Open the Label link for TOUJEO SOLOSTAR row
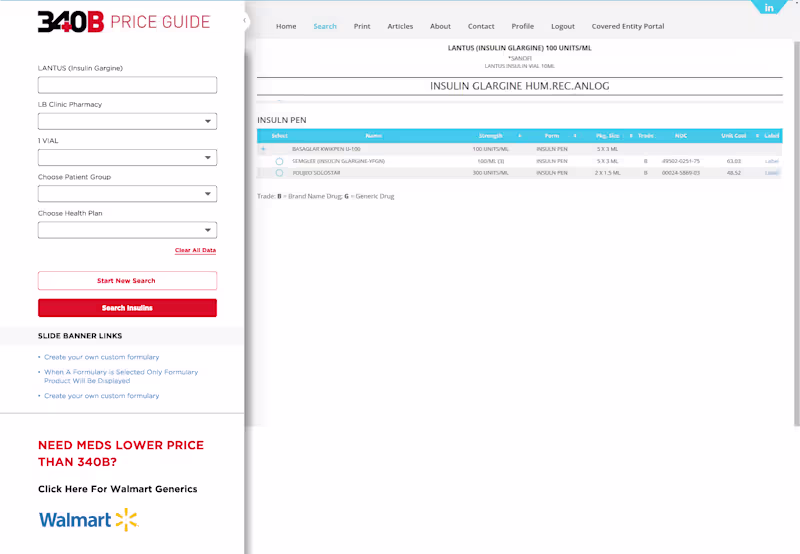The image size is (800, 554). tap(771, 173)
